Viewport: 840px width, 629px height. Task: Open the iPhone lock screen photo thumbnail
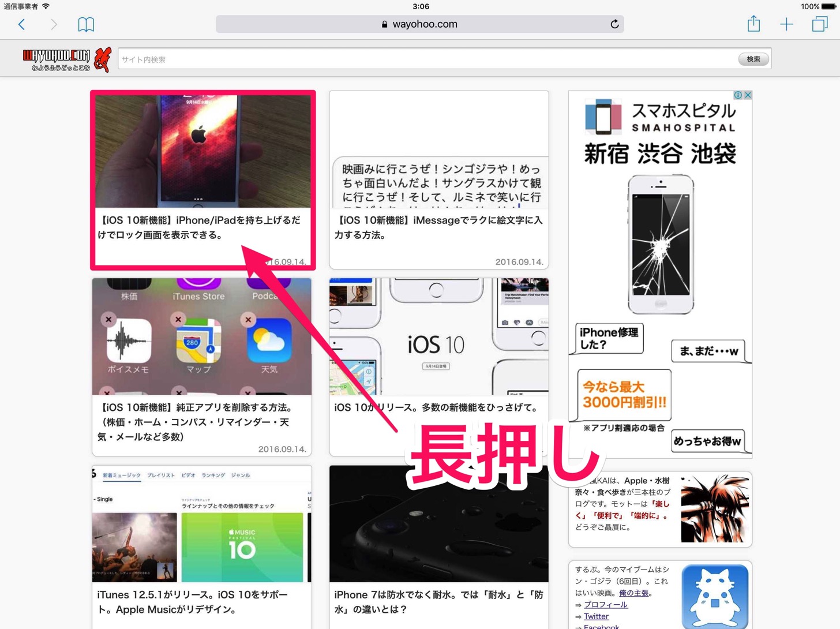coord(202,151)
